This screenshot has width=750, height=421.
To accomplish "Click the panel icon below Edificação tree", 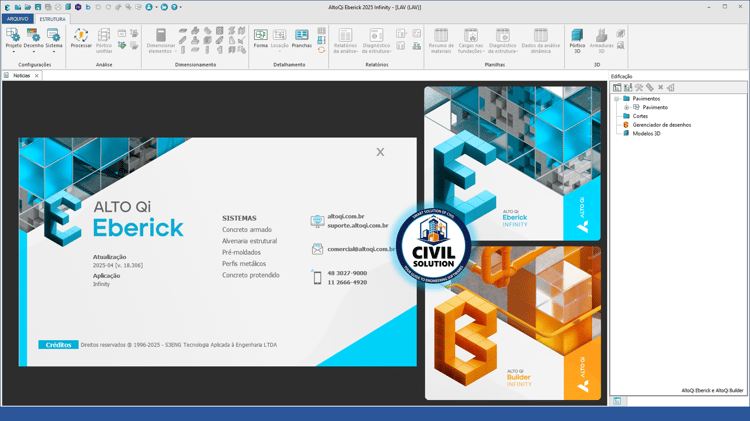I will coord(617,401).
